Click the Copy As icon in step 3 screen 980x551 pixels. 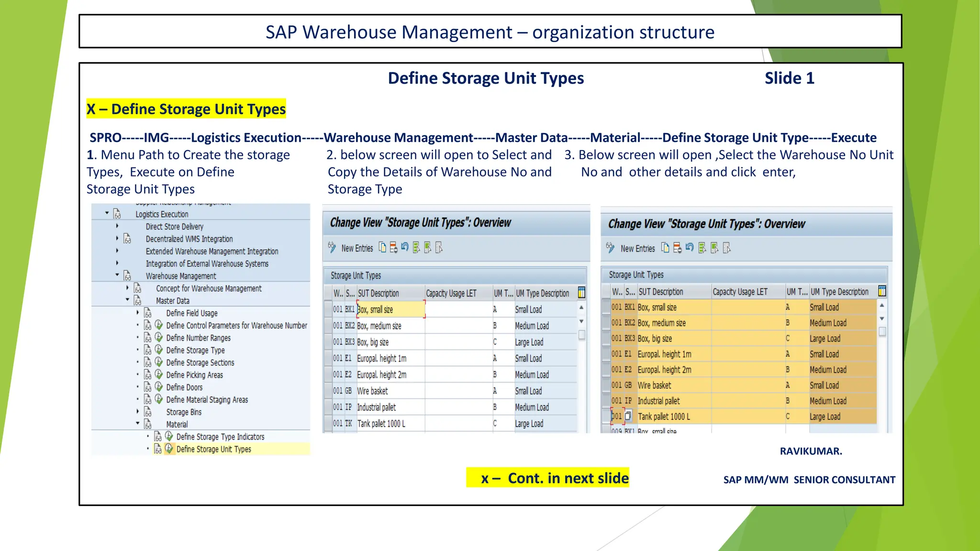pos(665,248)
